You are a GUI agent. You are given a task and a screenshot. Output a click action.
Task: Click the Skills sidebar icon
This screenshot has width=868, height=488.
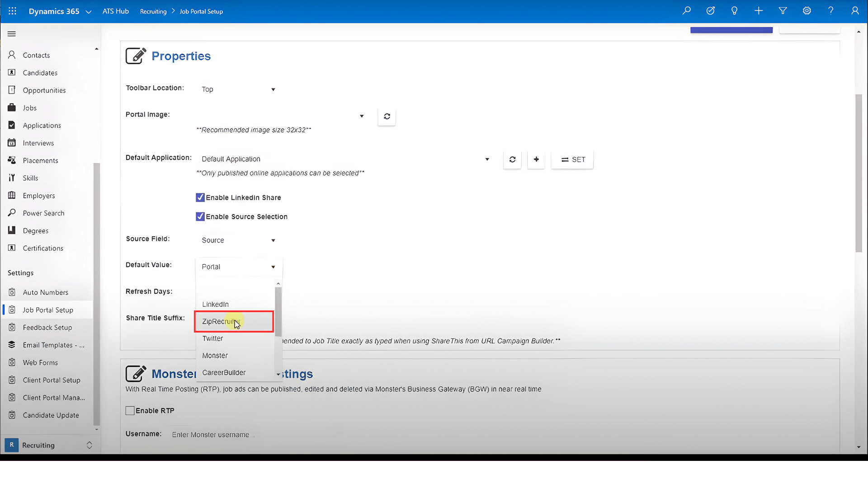point(12,178)
